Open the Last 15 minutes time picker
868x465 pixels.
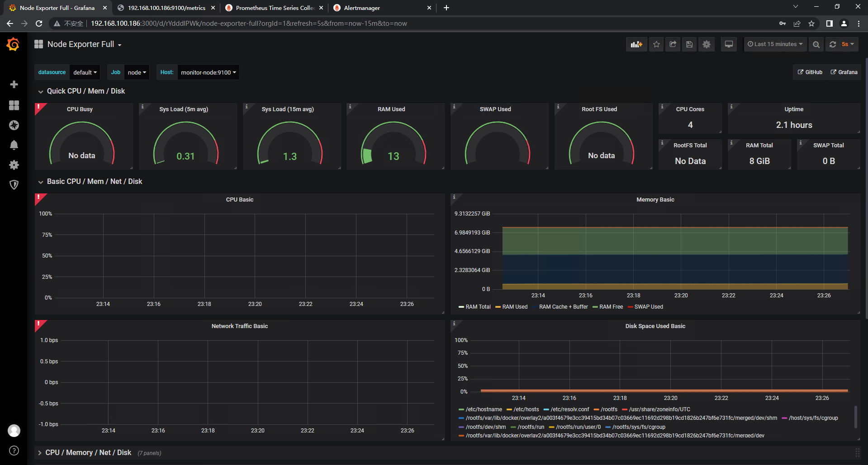[x=775, y=44]
